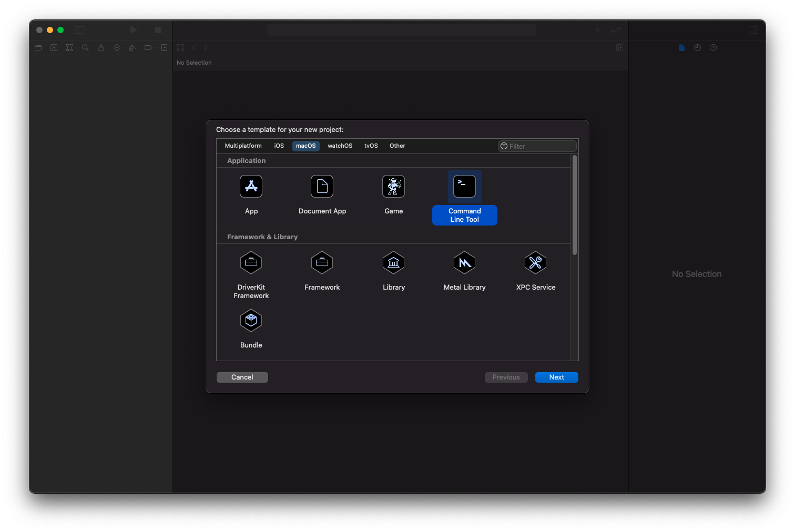Switch to the watchOS templates tab
The image size is (795, 532).
(340, 146)
